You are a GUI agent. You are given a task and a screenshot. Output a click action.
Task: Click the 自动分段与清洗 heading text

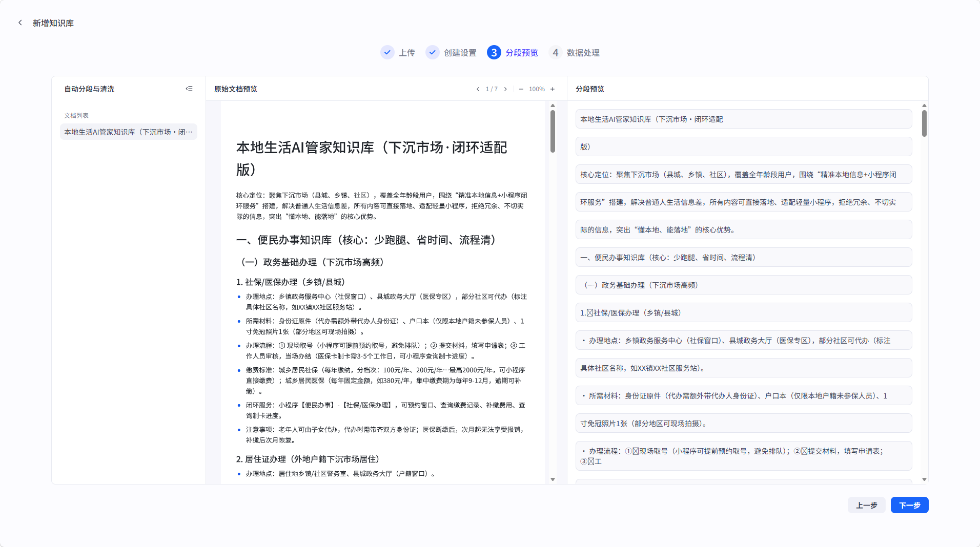pos(89,89)
